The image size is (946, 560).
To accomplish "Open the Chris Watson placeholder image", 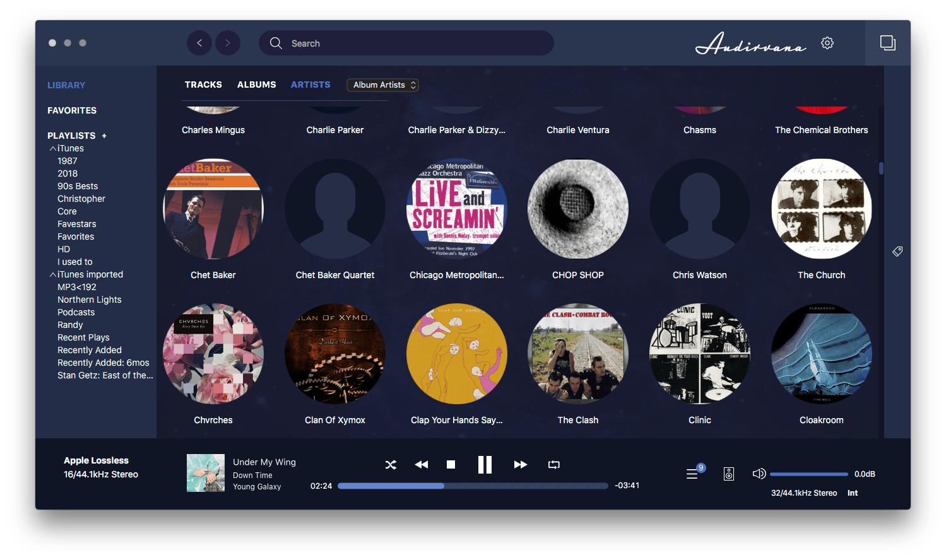I will coord(700,209).
